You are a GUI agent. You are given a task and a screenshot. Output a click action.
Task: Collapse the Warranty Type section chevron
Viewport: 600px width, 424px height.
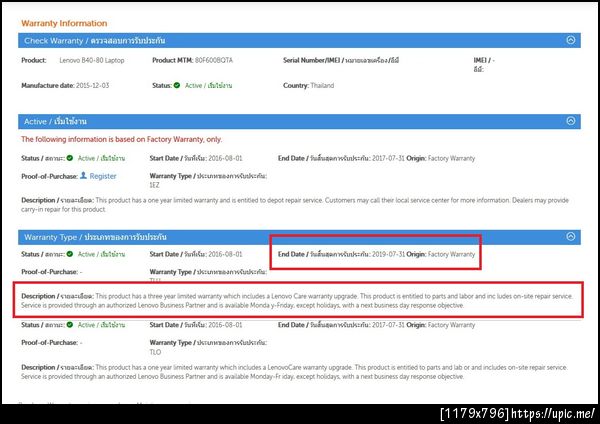(571, 236)
